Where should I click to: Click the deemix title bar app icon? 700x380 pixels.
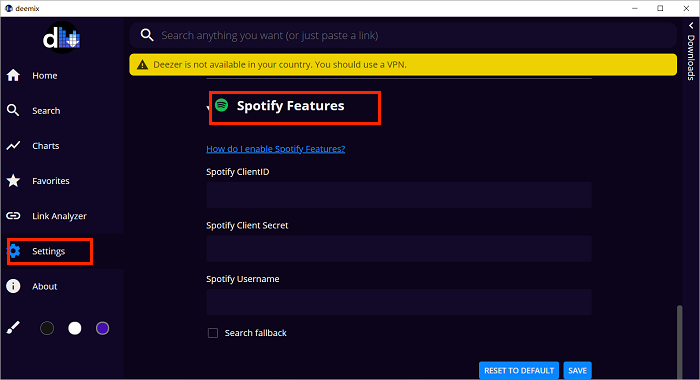coord(8,8)
